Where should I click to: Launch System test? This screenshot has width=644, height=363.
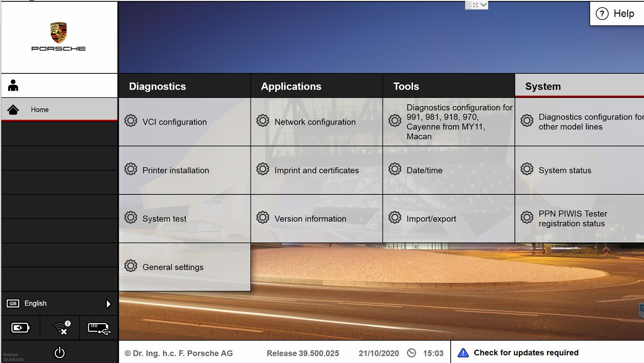184,219
